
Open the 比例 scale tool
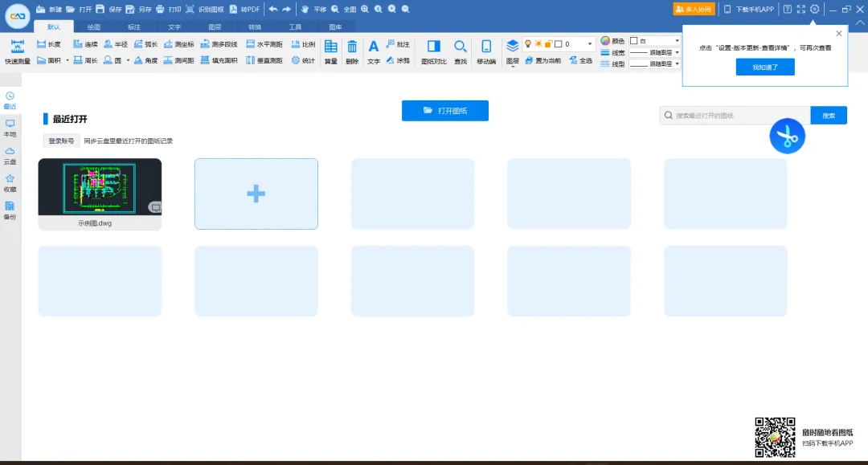[x=303, y=44]
